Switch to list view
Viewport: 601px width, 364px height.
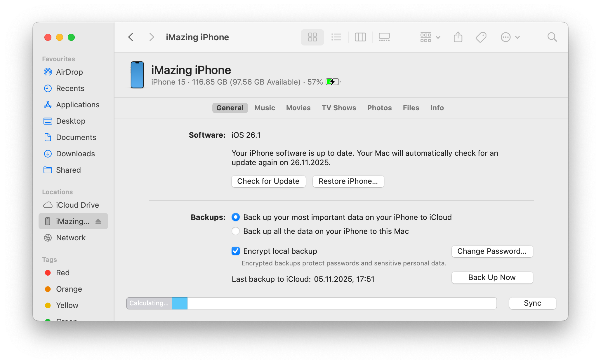tap(336, 37)
